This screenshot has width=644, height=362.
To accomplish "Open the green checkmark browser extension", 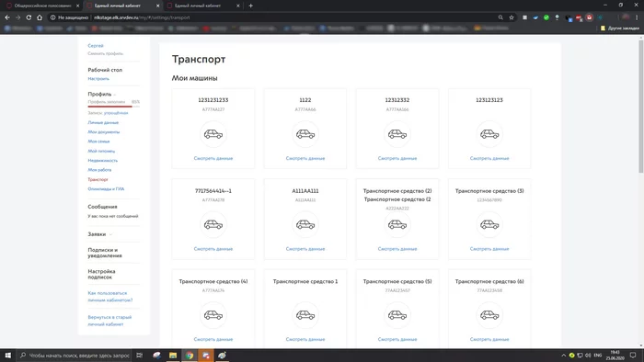I will tap(546, 17).
